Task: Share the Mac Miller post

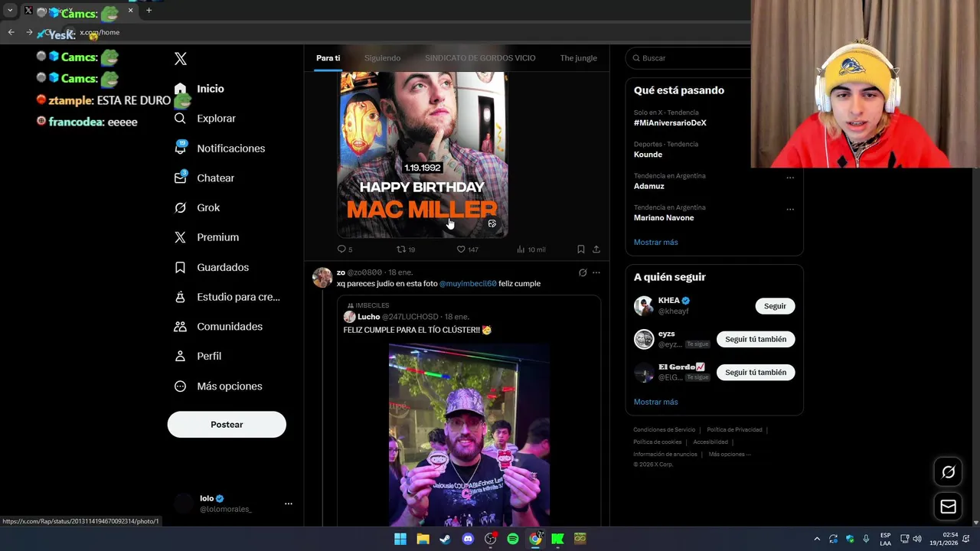Action: pyautogui.click(x=596, y=249)
